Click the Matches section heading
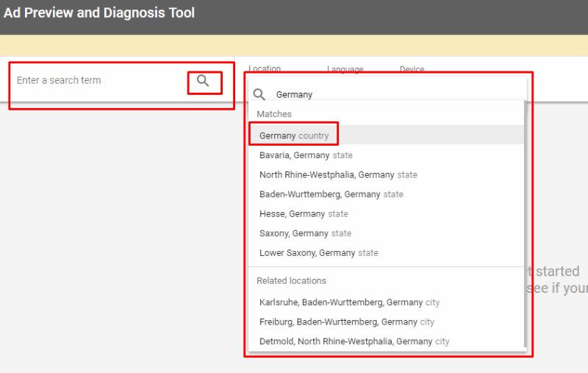588x373 pixels. 274,114
